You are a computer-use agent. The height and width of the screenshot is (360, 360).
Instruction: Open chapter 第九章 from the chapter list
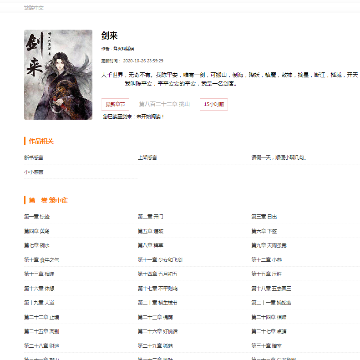[x=269, y=245]
